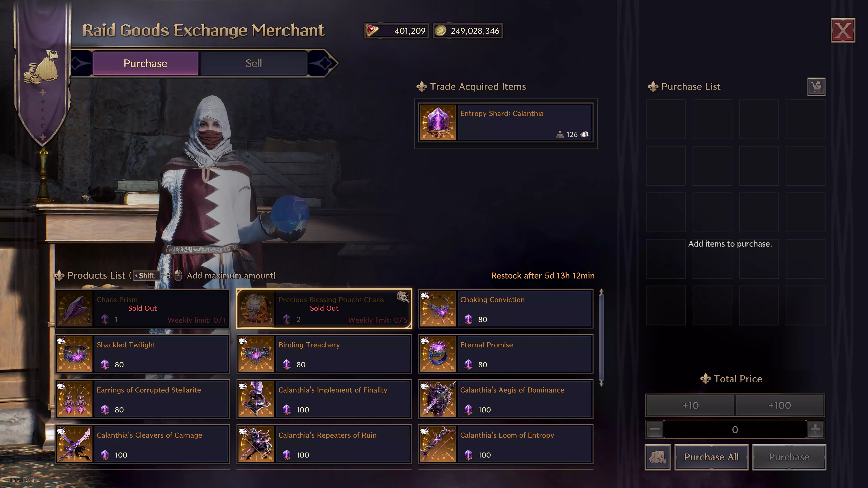
Task: Add +10 to the quantity
Action: pos(690,405)
